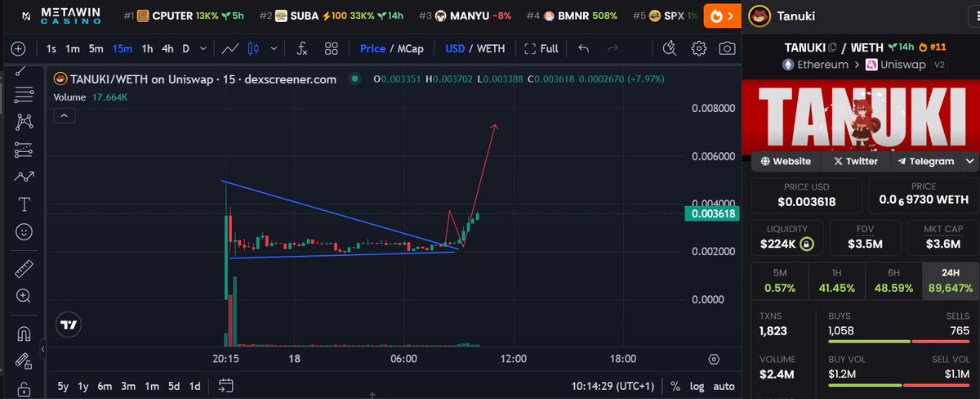
Task: Select the 5M price change tab
Action: click(779, 280)
